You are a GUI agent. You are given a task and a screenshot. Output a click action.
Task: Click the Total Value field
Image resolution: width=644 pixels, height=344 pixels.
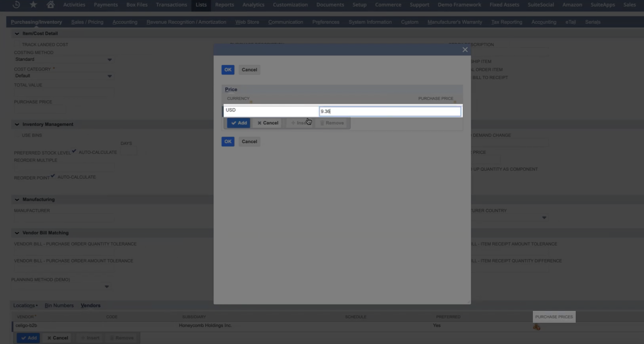64,92
